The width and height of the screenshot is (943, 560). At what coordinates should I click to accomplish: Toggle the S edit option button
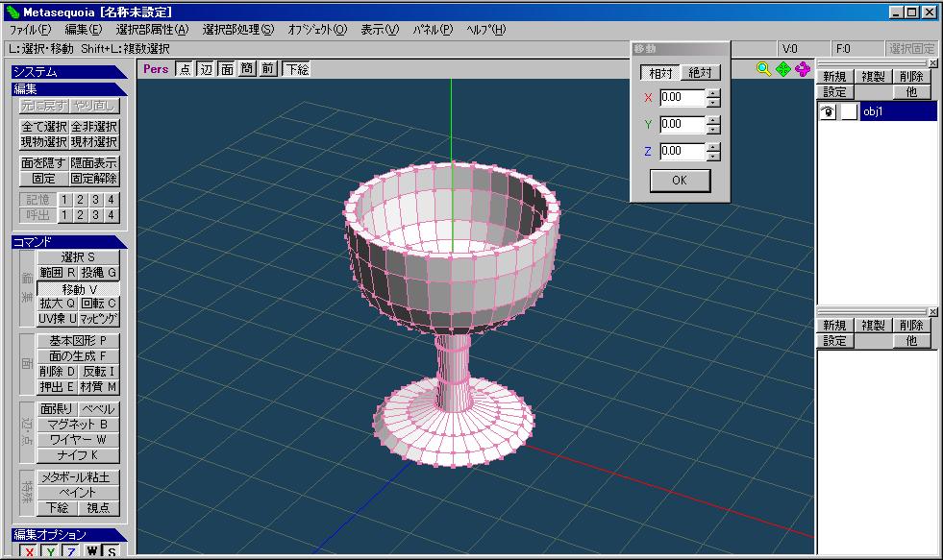(112, 551)
